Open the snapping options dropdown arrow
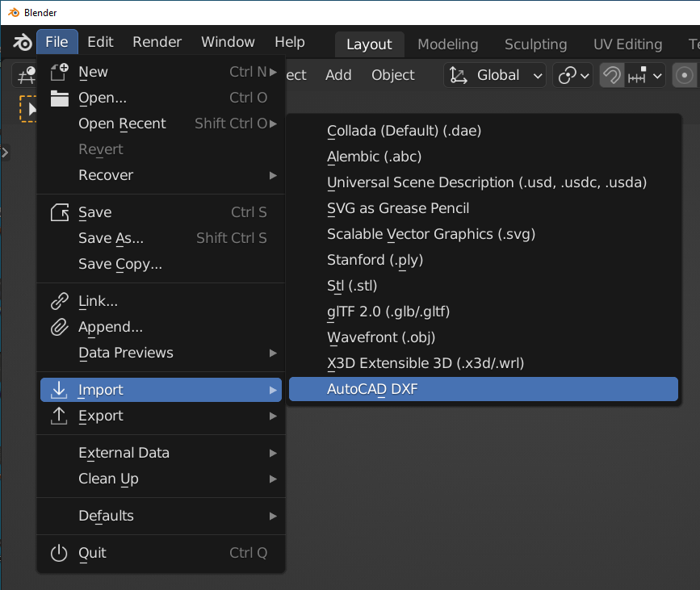700x590 pixels. tap(657, 75)
